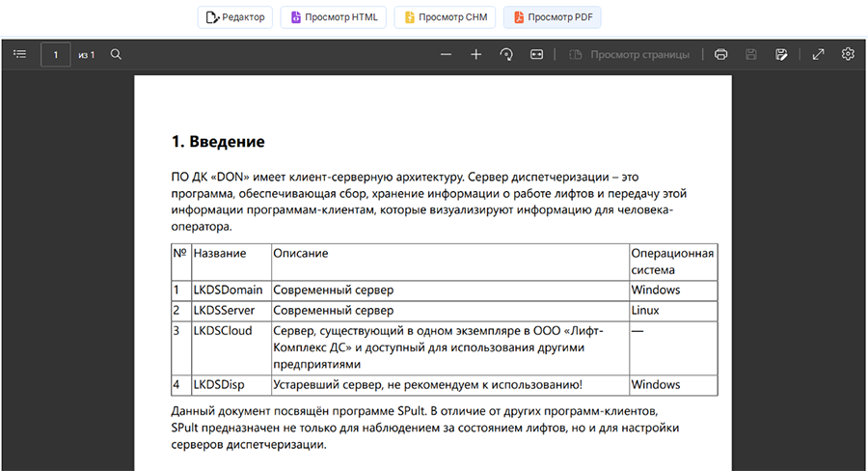Click the fit-to-width icon
Image resolution: width=868 pixels, height=471 pixels.
click(x=536, y=54)
